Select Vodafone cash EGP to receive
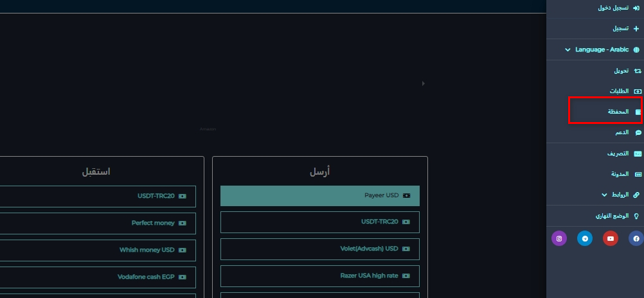The height and width of the screenshot is (298, 644). tap(98, 277)
